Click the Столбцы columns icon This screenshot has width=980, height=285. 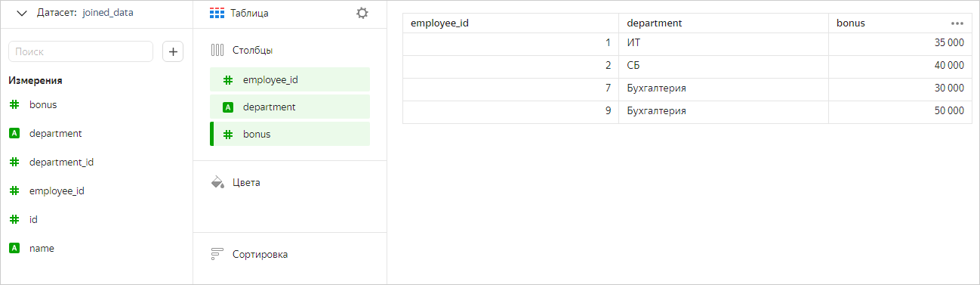coord(217,51)
